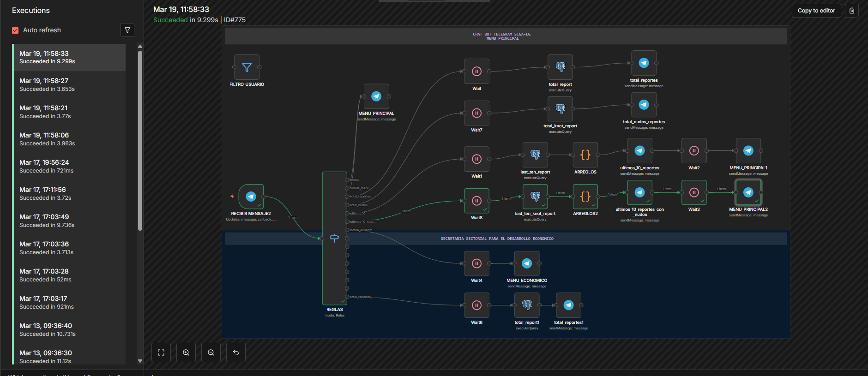Select the ARREGLOS2 code node
This screenshot has height=376, width=868.
(x=585, y=197)
